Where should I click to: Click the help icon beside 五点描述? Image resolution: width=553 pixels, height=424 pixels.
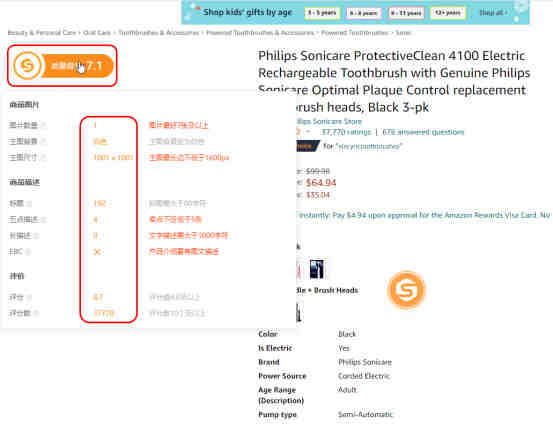click(43, 219)
